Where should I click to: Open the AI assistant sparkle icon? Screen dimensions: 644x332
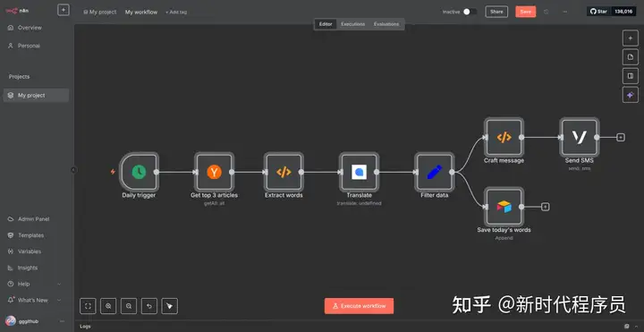coord(631,95)
